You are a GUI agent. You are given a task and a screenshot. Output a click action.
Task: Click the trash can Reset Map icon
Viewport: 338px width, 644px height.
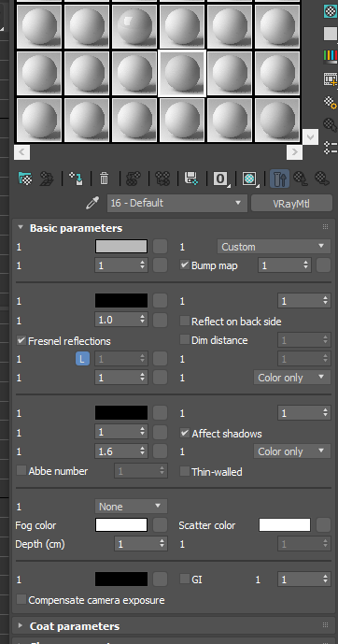pyautogui.click(x=105, y=179)
